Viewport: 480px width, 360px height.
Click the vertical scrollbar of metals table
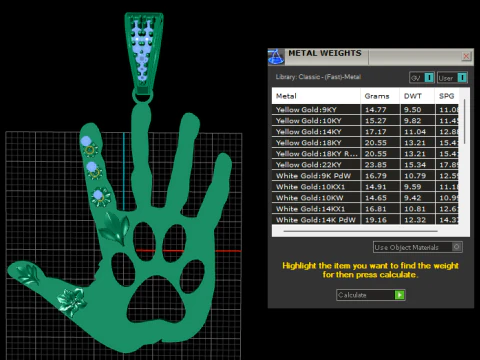click(464, 122)
